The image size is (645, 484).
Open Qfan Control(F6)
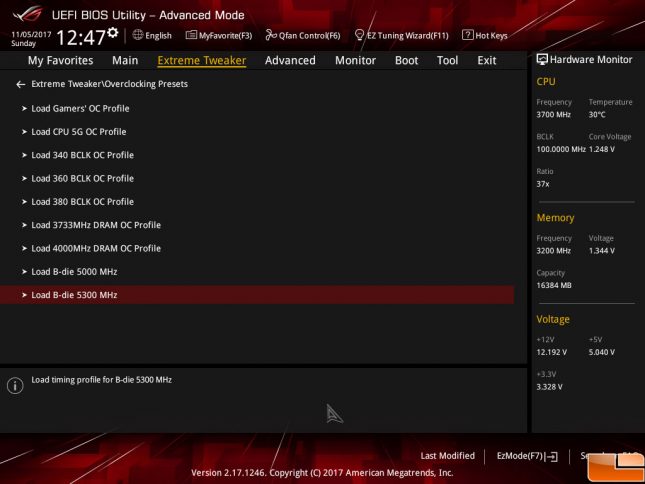pyautogui.click(x=303, y=36)
